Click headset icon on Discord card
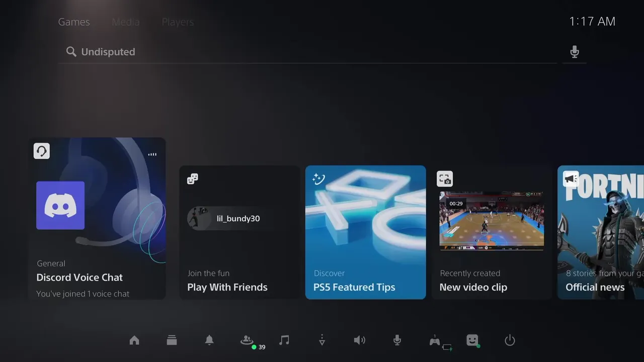This screenshot has height=362, width=644. [42, 151]
